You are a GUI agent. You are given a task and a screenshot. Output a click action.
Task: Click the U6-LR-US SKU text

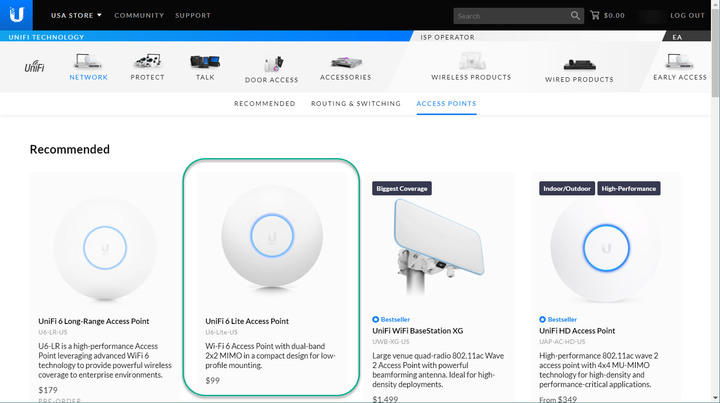pyautogui.click(x=53, y=332)
